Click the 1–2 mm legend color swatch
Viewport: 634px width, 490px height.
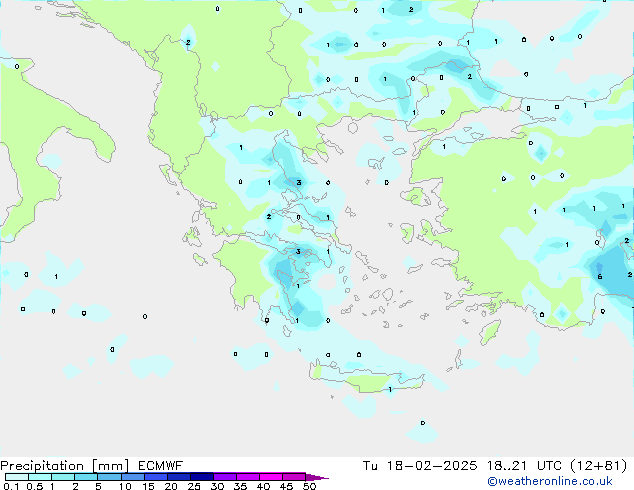tap(63, 477)
